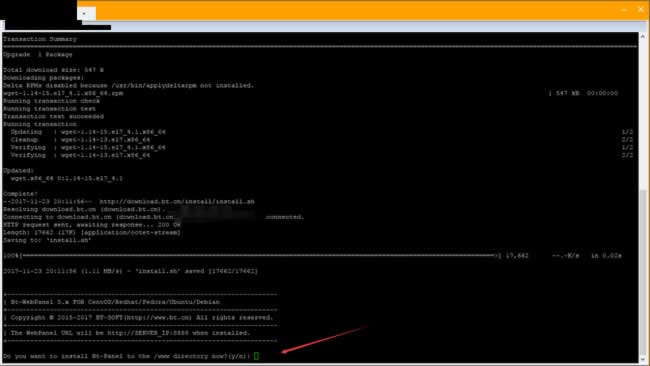Screen dimensions: 650x366
Task: Click the green cursor at the y/n prompt
Action: coord(256,356)
